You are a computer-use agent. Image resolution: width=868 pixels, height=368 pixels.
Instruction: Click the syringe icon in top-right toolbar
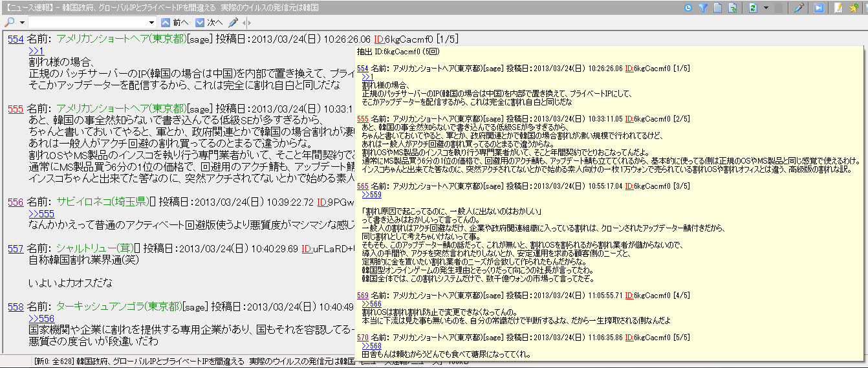point(799,8)
